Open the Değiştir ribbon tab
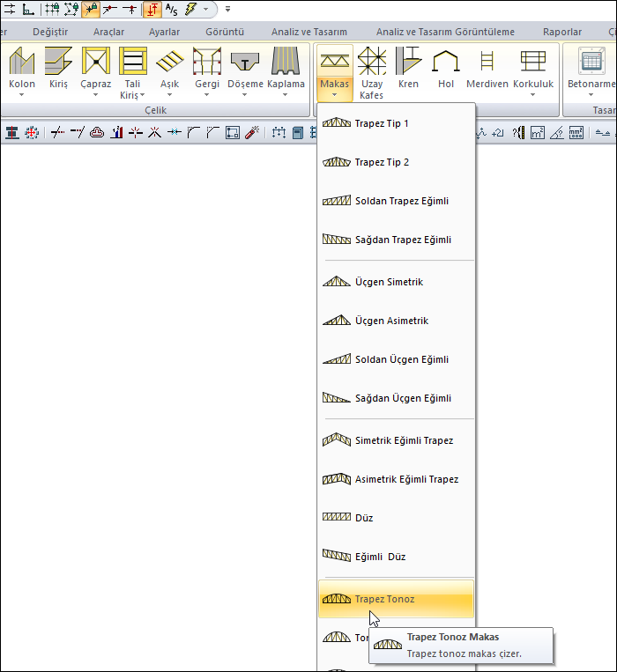This screenshot has width=617, height=672. point(50,32)
